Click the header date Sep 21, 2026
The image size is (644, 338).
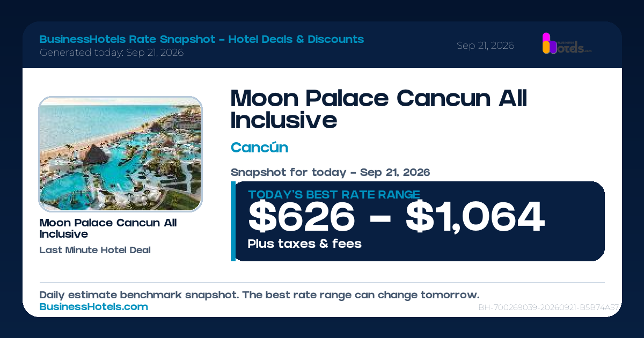485,46
